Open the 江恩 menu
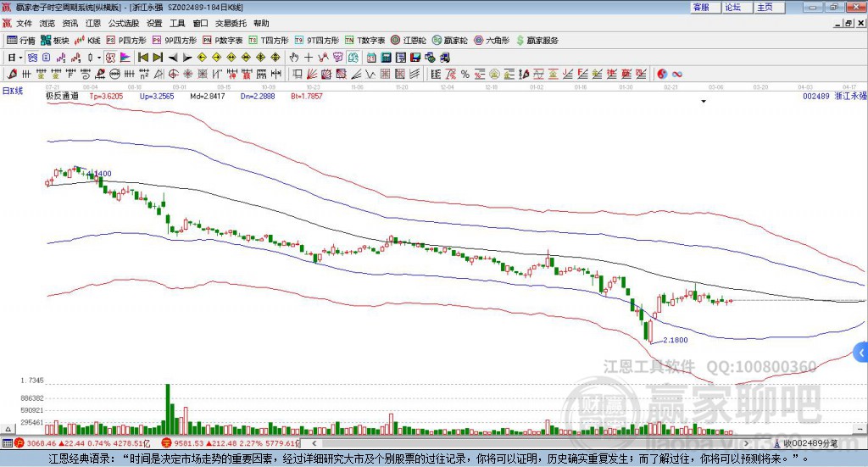The image size is (868, 467). click(93, 23)
